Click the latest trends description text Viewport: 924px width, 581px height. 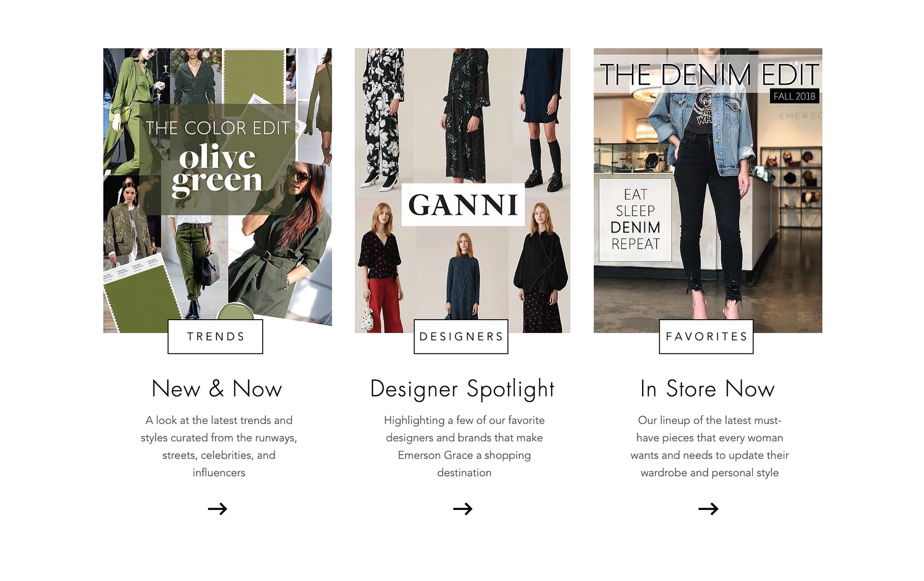[219, 446]
